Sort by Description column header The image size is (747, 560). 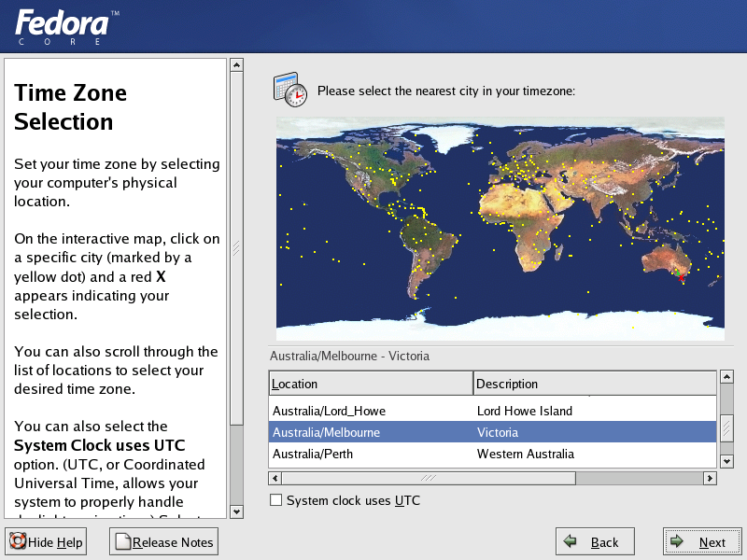click(x=595, y=384)
